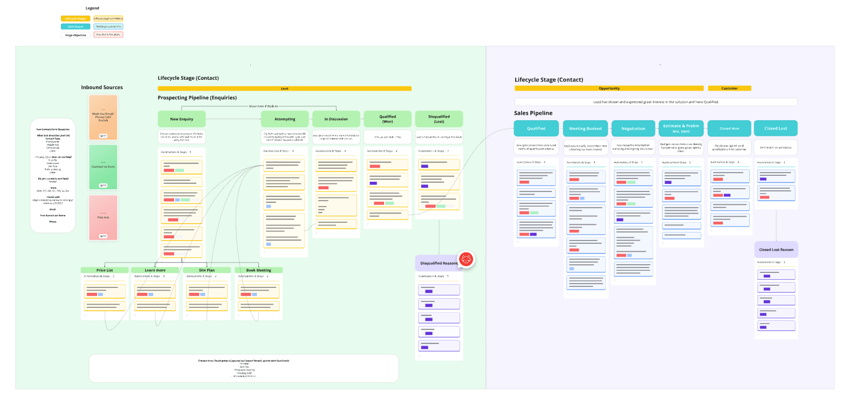Click the objective note under Meeting Booked
The image size is (868, 405).
(x=585, y=147)
